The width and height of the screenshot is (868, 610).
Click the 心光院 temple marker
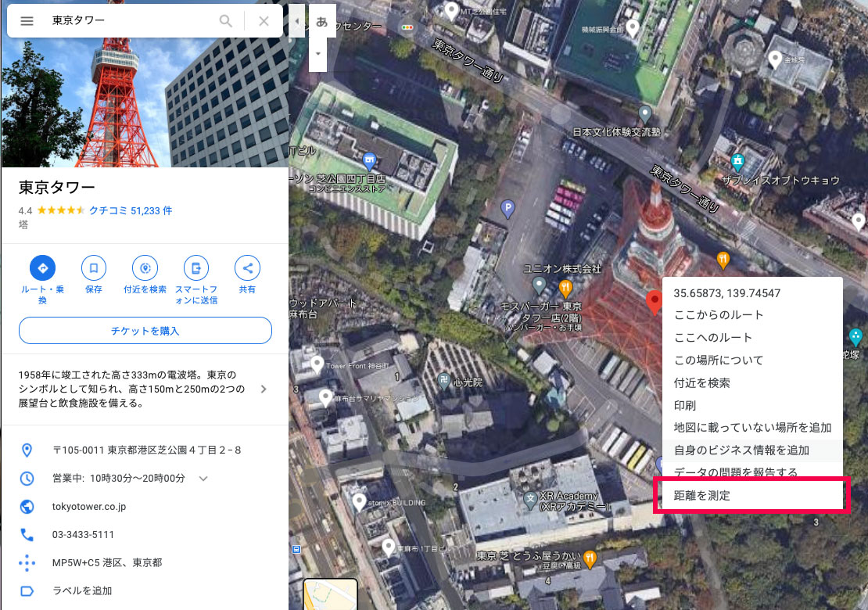click(x=443, y=380)
